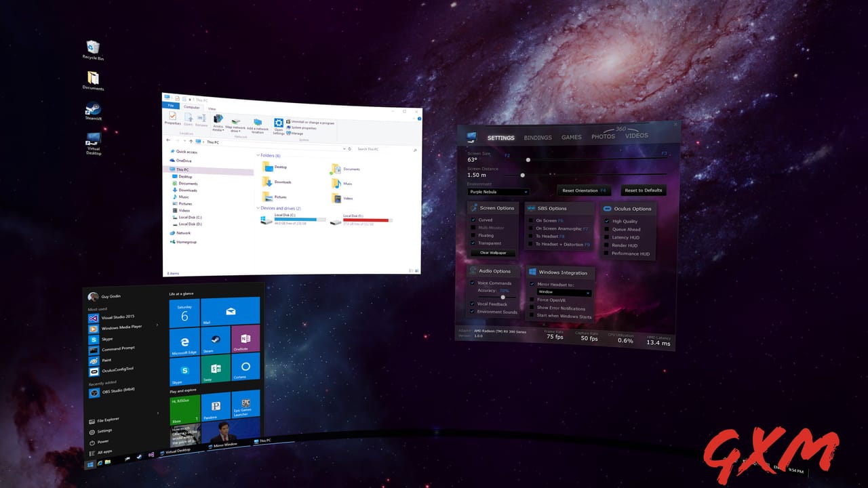
Task: Enable Latency HUD checkbox
Action: (x=607, y=237)
